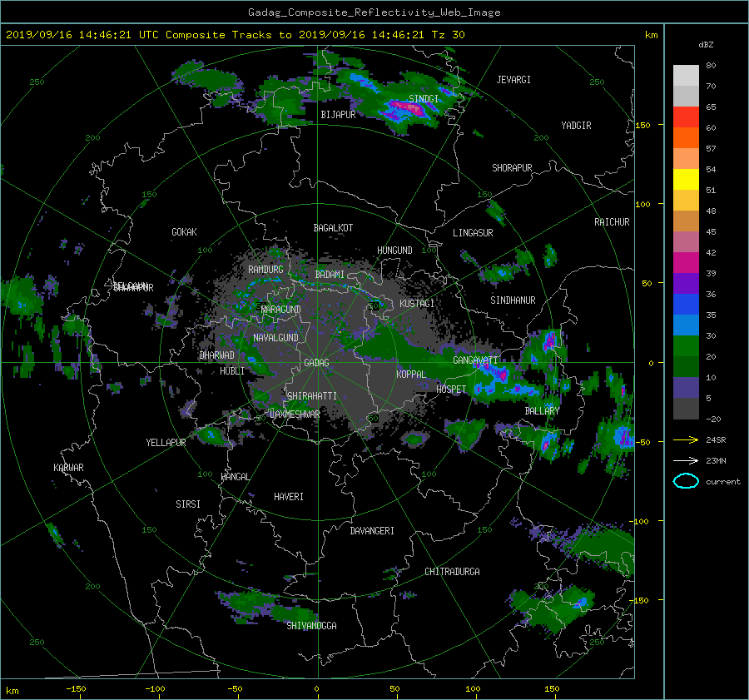Click the green echo patch above SHIVAMOGGA
The width and height of the screenshot is (749, 700).
pyautogui.click(x=267, y=606)
